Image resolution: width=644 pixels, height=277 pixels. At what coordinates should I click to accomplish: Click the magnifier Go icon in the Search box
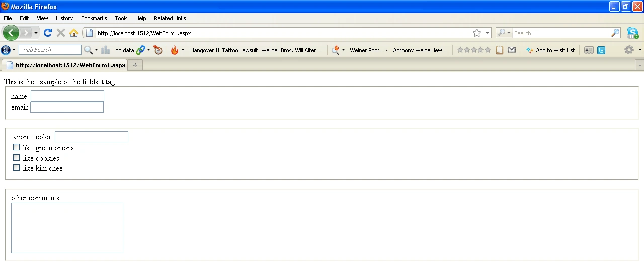[x=615, y=33]
